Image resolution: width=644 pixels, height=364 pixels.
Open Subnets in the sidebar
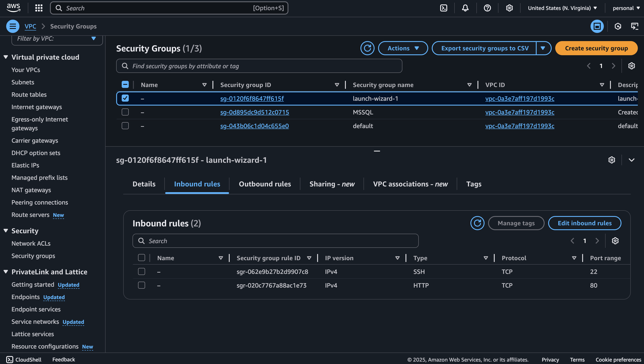[23, 82]
